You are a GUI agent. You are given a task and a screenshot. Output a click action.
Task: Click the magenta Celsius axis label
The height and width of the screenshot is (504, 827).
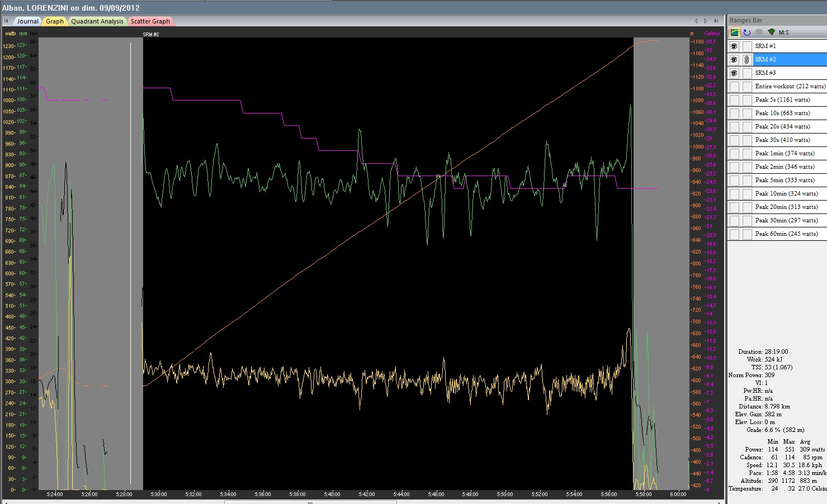coord(712,34)
